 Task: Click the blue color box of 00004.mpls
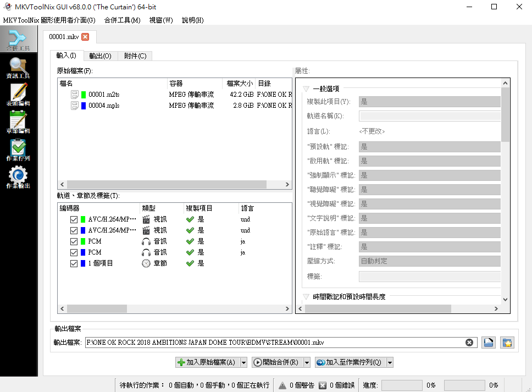(84, 106)
